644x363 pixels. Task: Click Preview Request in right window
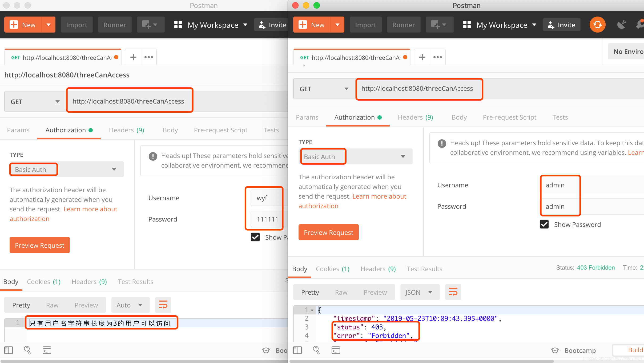(x=329, y=232)
